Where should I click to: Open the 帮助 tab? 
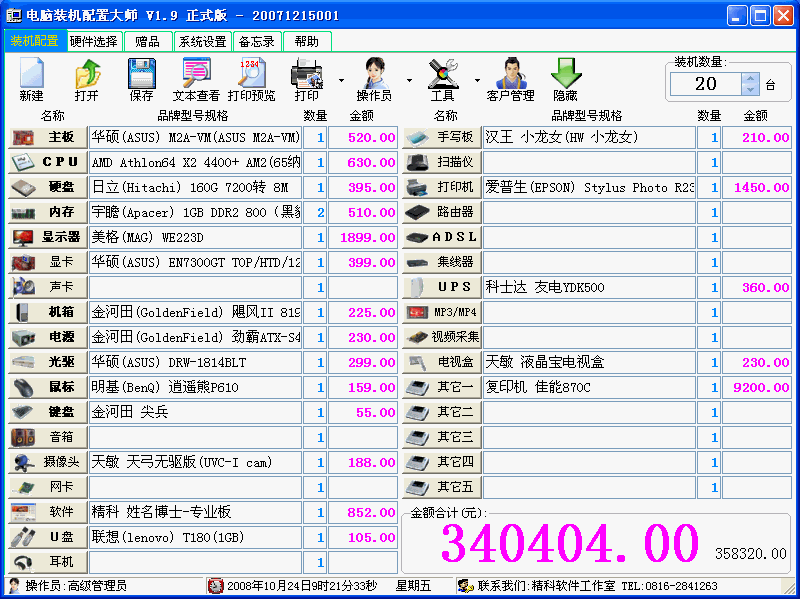pyautogui.click(x=307, y=41)
